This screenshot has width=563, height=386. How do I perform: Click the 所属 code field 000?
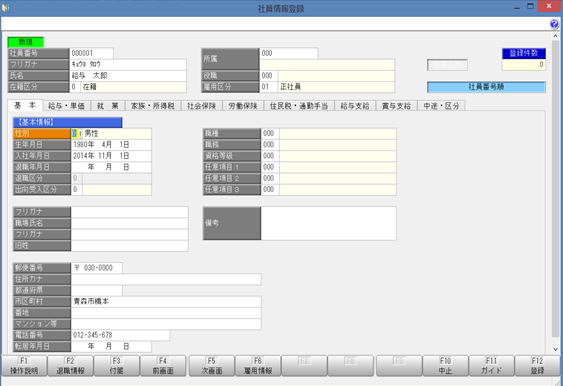289,53
